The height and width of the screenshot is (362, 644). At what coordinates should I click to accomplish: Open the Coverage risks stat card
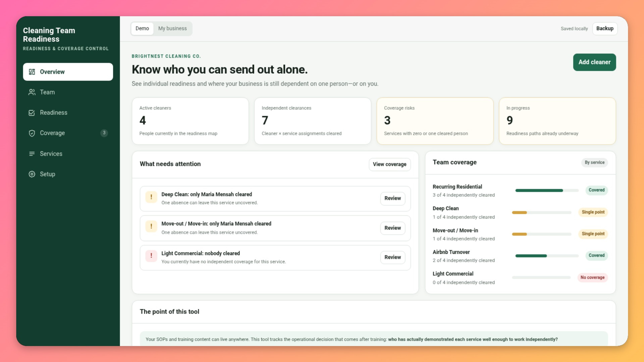(435, 121)
